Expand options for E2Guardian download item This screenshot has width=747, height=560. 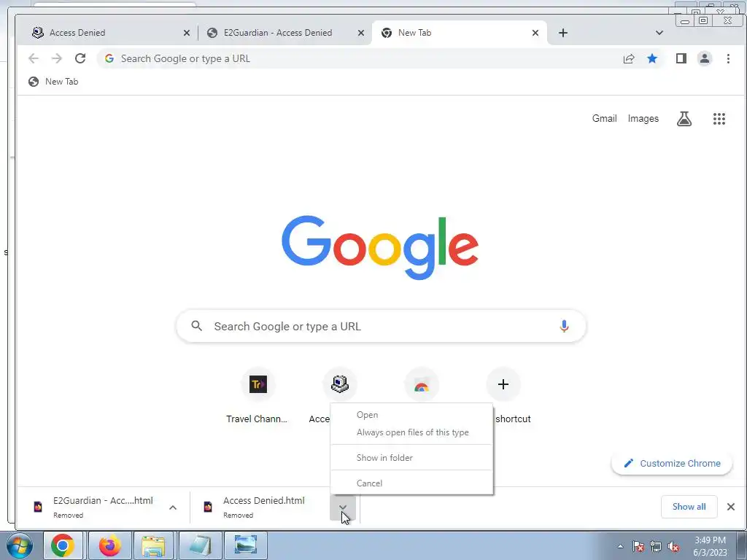pos(173,507)
